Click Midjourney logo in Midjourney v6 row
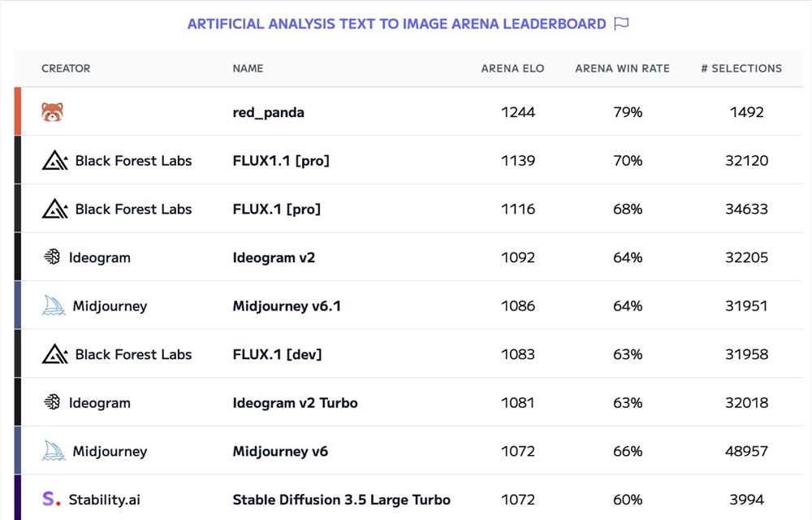Screen dimensions: 812x520 (x=54, y=451)
